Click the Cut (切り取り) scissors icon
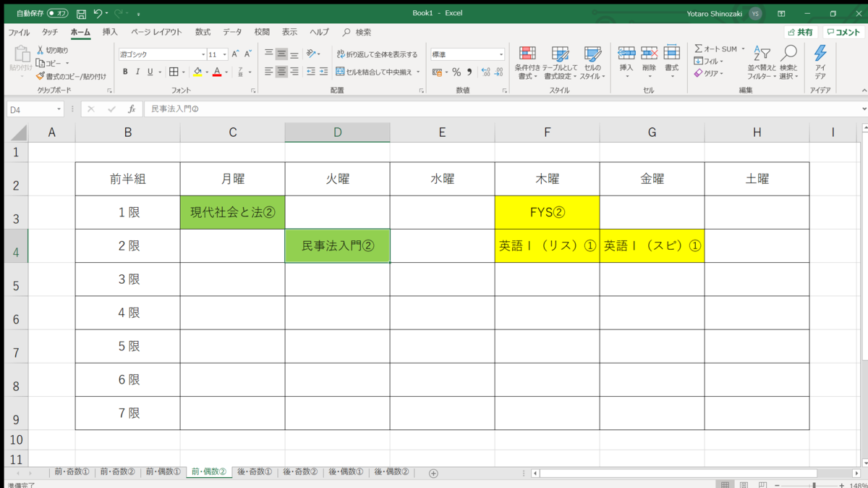 pos(41,51)
